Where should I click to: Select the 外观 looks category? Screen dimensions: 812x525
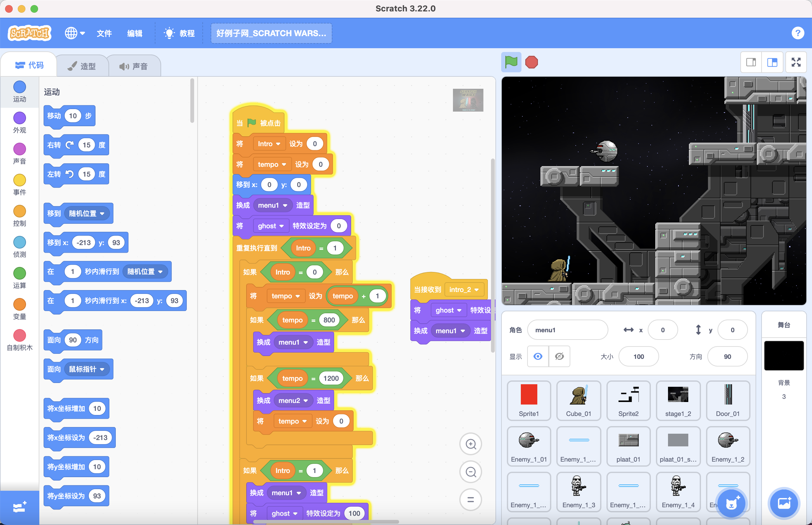tap(19, 123)
